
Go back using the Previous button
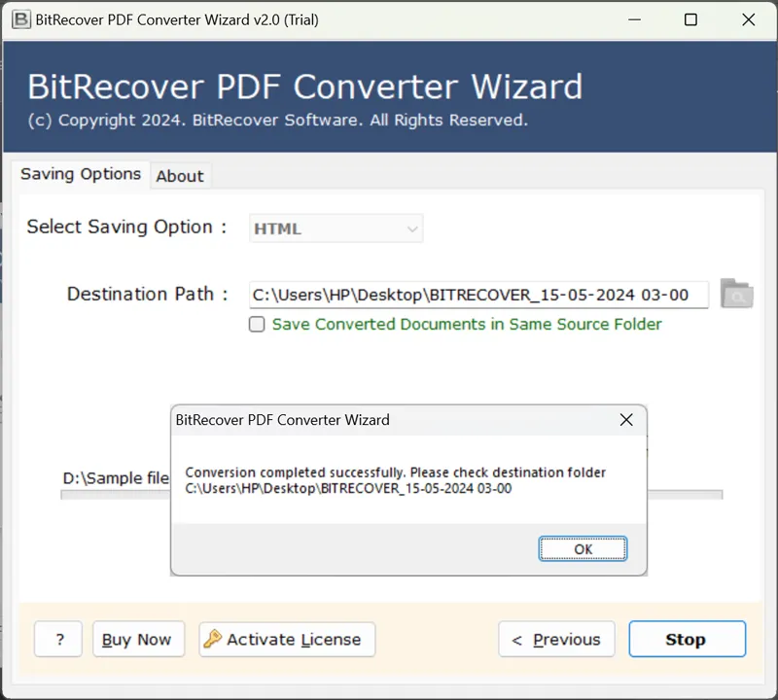[556, 639]
